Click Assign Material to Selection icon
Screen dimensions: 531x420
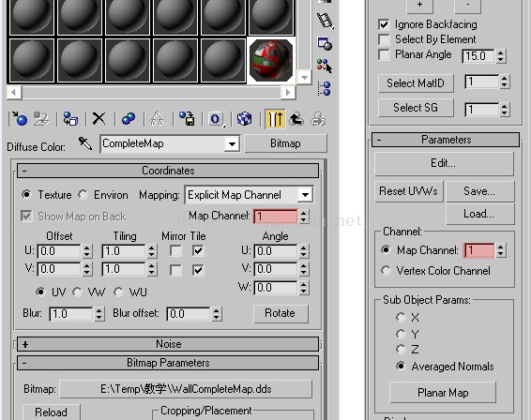70,119
